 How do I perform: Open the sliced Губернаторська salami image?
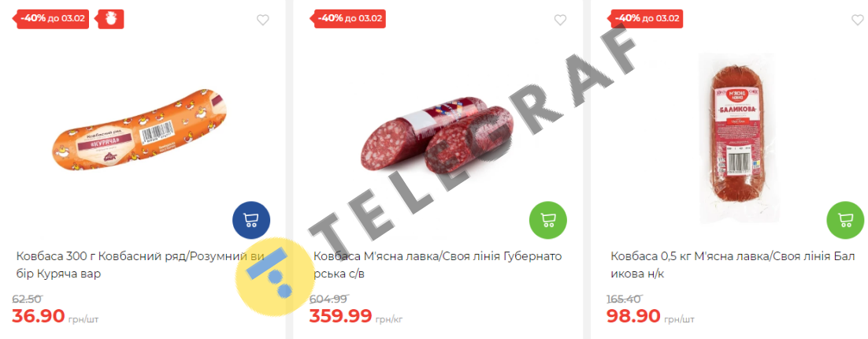(437, 133)
